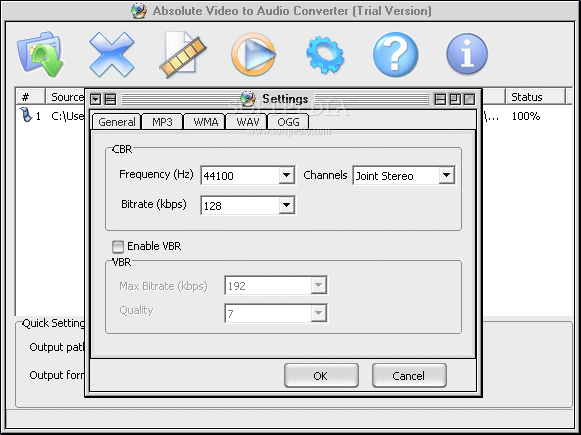The image size is (581, 435).
Task: Click the Joint Stereo value
Action: 384,176
